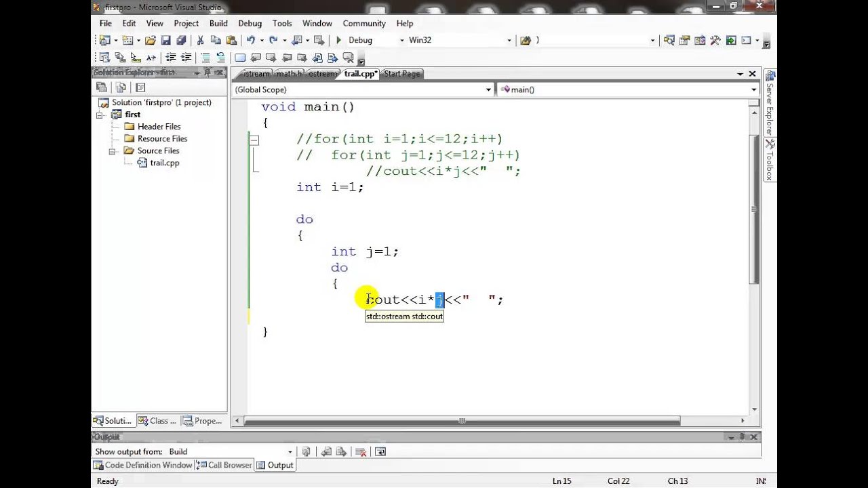The height and width of the screenshot is (488, 868).
Task: Open the Project menu
Action: pos(186,23)
